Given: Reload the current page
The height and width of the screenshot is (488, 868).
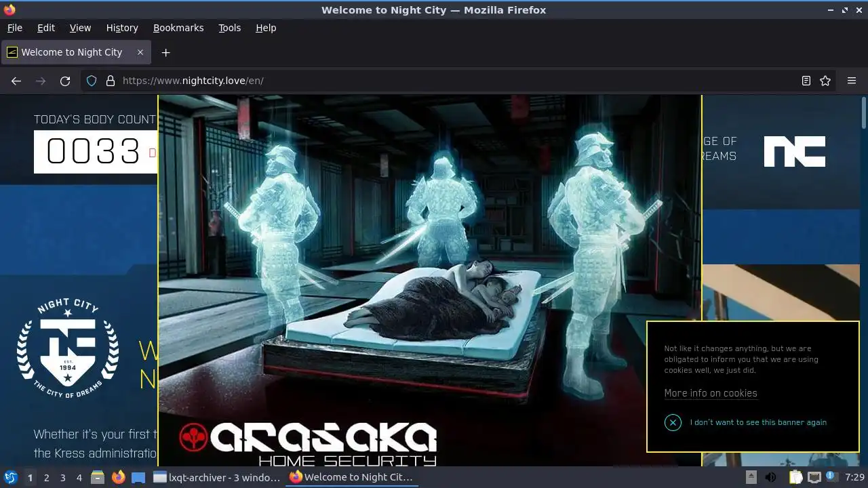Looking at the screenshot, I should (x=65, y=81).
